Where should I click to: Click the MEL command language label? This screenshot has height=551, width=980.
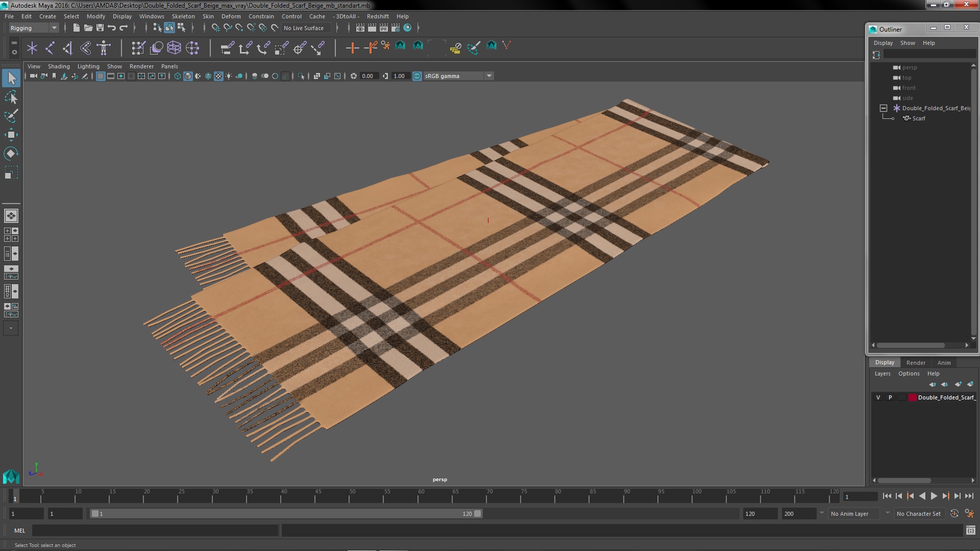point(19,531)
